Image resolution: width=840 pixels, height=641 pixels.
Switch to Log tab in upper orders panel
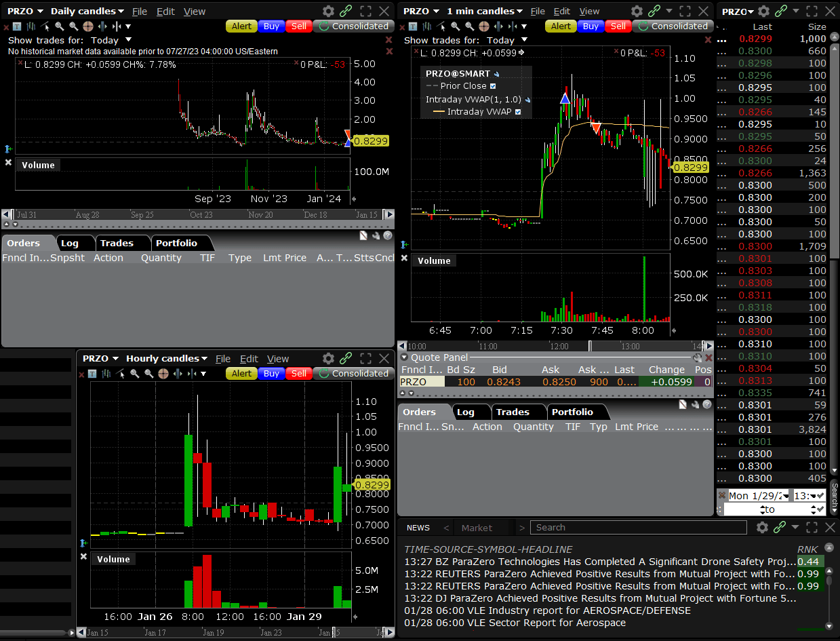pos(69,243)
